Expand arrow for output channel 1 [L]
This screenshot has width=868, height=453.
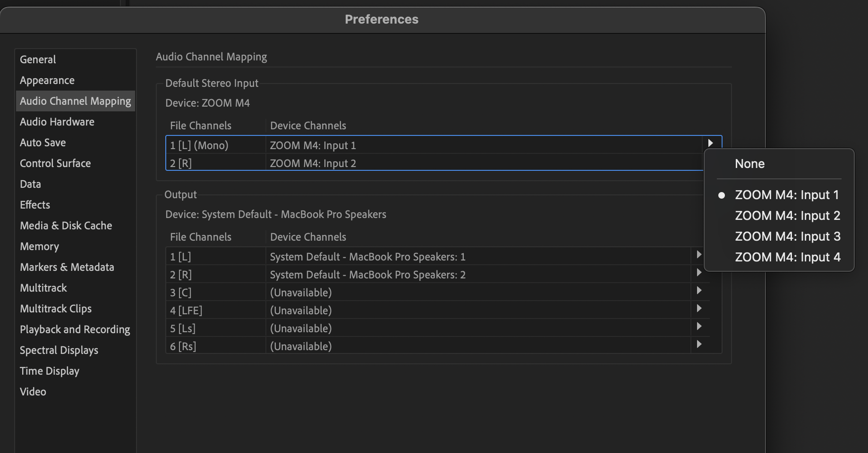699,255
